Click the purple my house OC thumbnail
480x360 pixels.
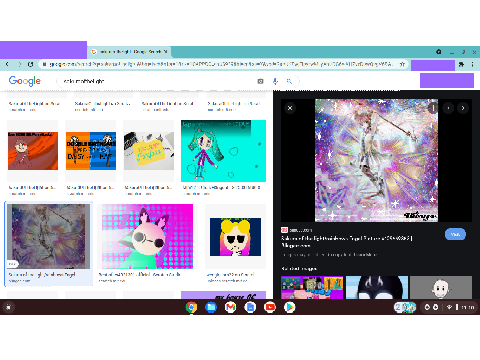point(223,295)
